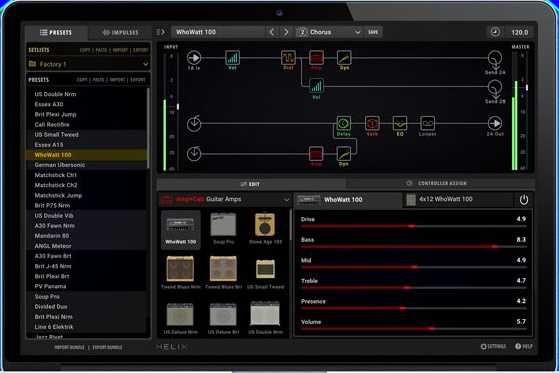Adjust the Treble slider
The height and width of the screenshot is (373, 559).
pos(414,288)
